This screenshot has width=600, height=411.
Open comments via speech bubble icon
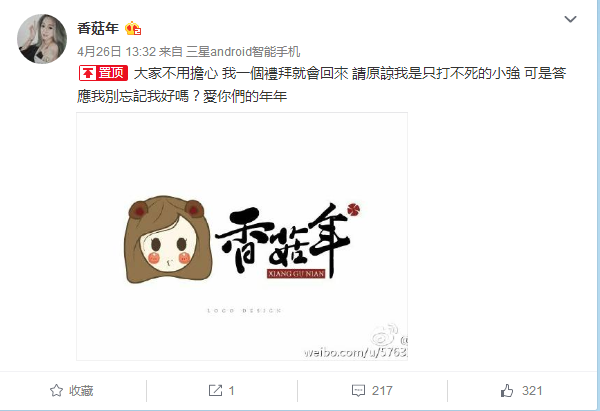coord(358,391)
